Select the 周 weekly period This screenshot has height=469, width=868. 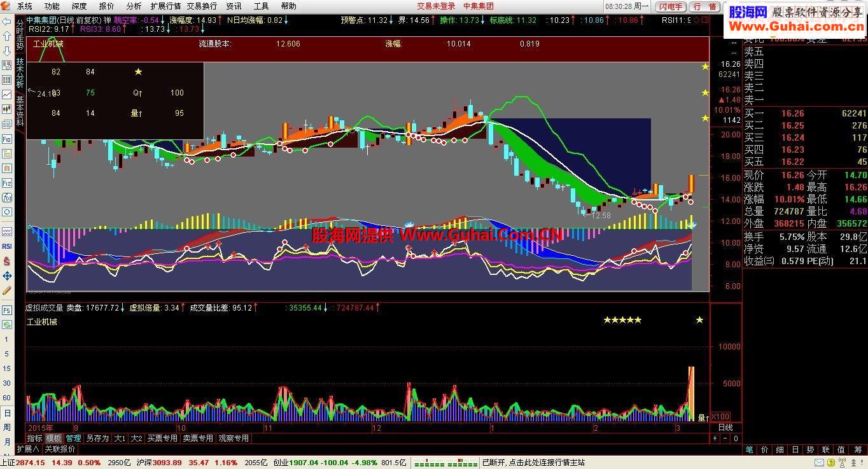(x=7, y=427)
